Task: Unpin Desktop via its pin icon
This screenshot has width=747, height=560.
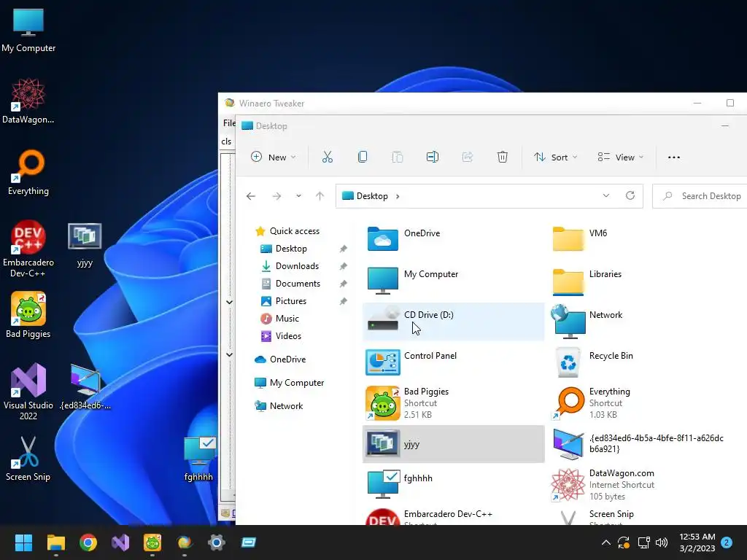Action: (x=343, y=249)
